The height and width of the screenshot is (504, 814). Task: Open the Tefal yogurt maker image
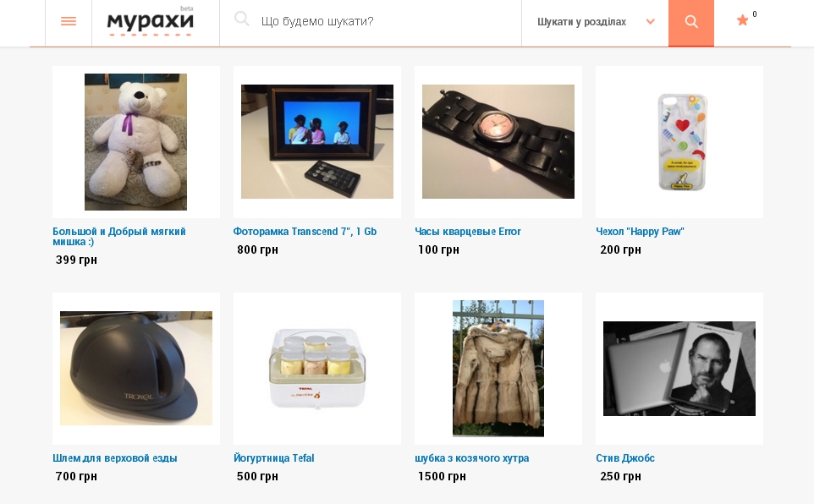[x=317, y=370]
